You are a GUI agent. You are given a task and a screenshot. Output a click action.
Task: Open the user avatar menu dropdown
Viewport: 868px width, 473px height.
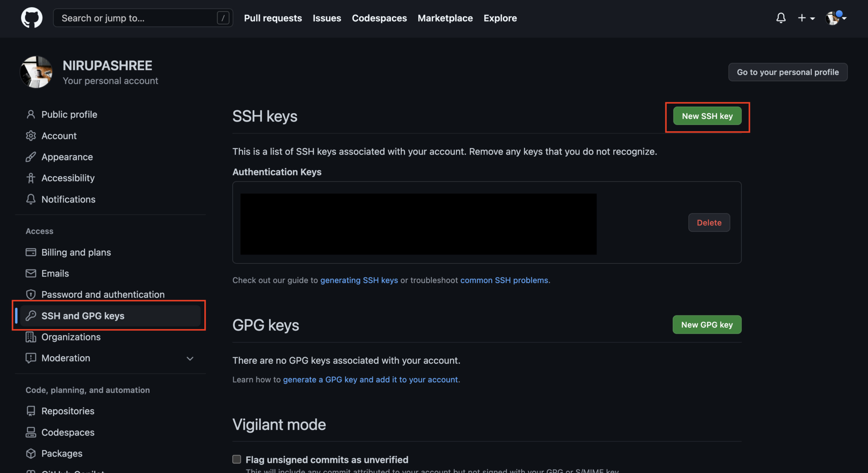836,18
